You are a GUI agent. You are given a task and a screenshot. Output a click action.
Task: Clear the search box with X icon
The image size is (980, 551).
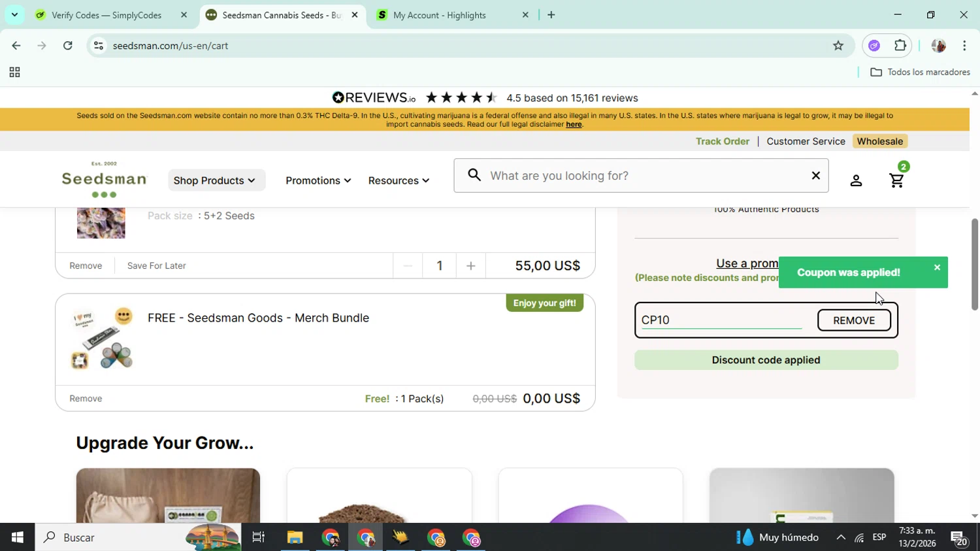815,175
